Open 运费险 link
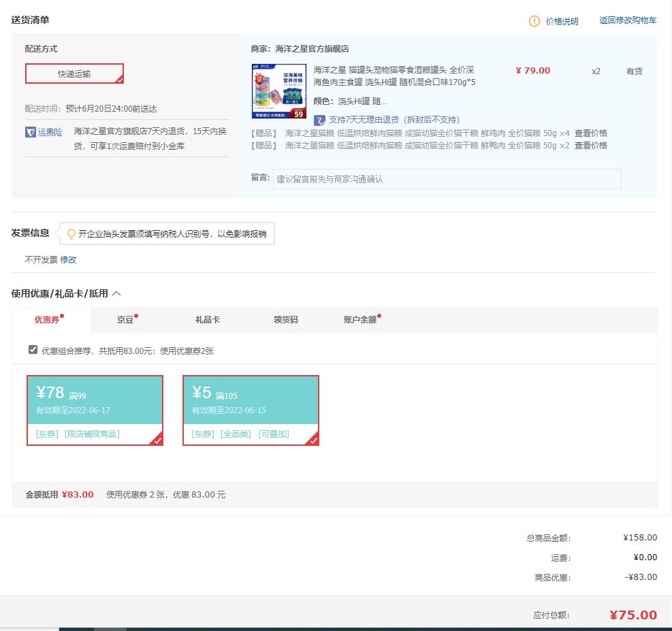Viewport: 672px width, 631px height. pos(50,132)
